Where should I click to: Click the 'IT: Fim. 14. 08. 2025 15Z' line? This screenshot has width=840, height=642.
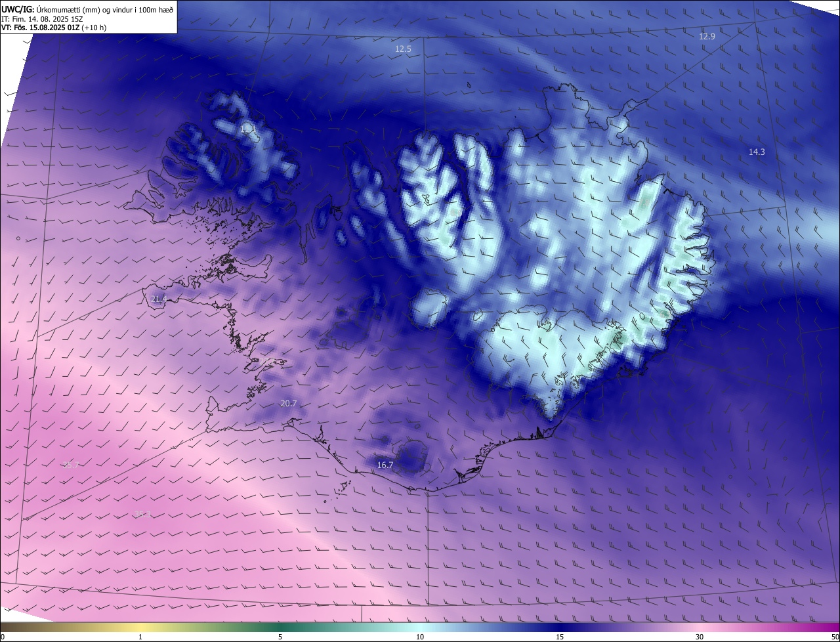tap(41, 19)
